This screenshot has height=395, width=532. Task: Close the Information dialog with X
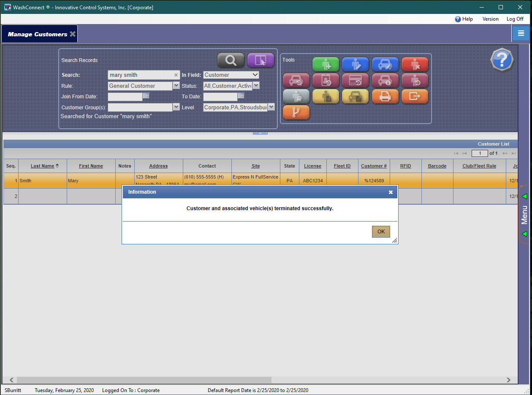391,192
